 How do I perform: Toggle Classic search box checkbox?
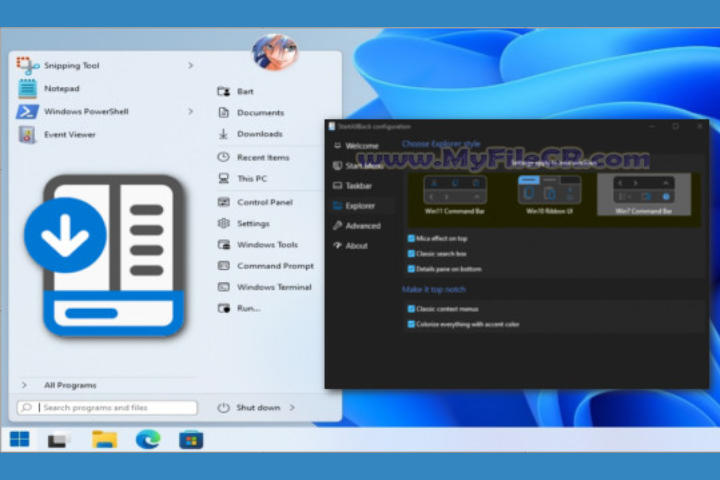pos(411,254)
